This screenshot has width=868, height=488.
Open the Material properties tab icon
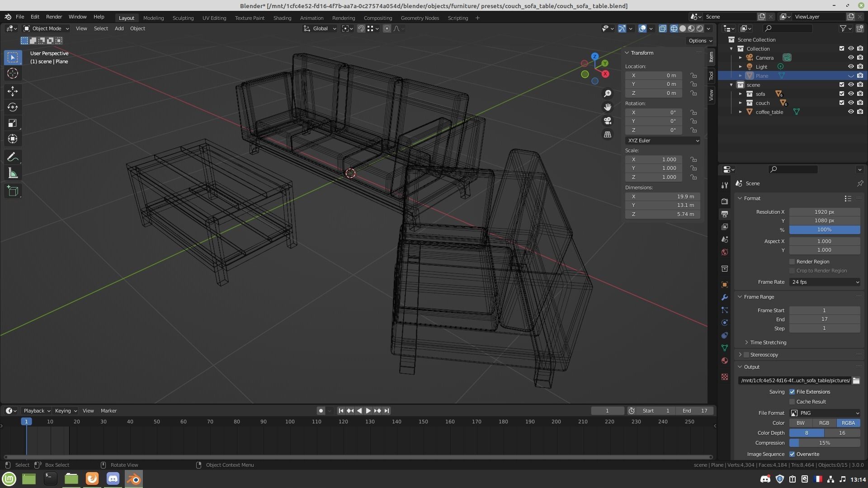pyautogui.click(x=725, y=361)
